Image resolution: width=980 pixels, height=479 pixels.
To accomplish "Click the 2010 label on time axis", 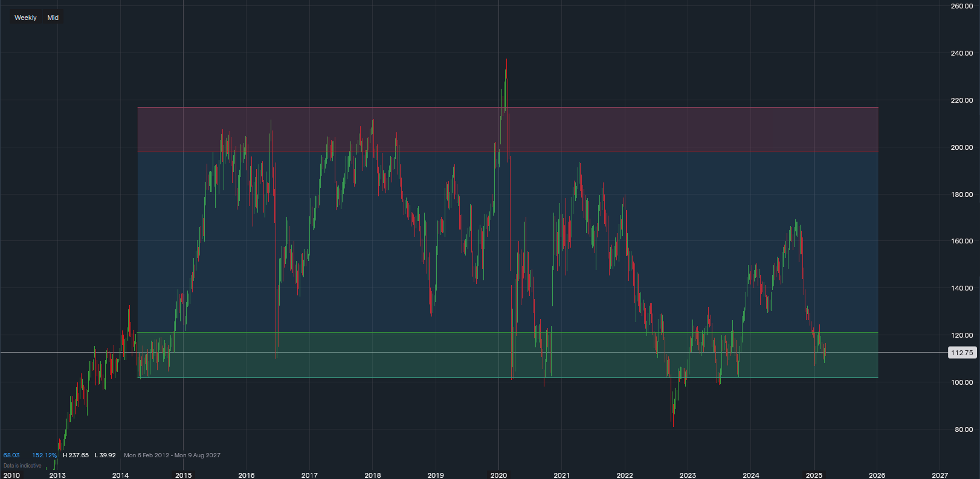I will [x=11, y=475].
